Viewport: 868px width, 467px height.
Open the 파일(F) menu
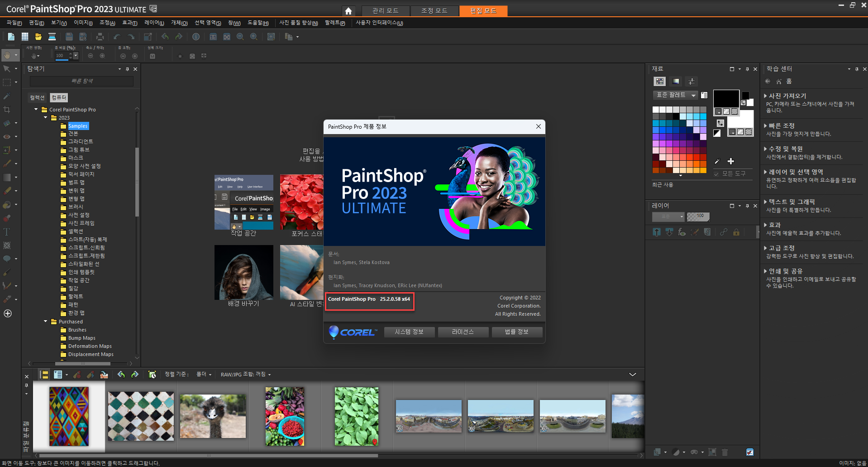coord(14,23)
